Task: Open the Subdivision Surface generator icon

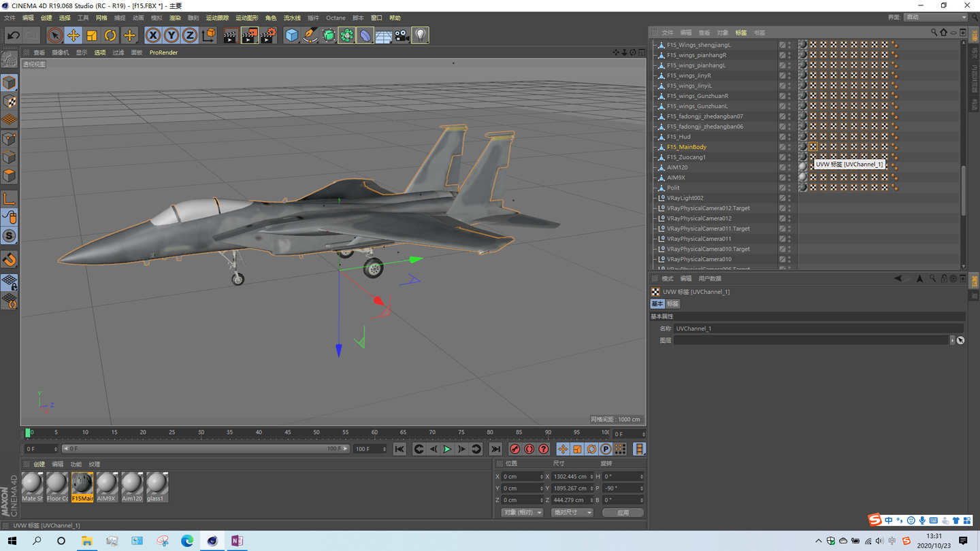Action: tap(328, 35)
